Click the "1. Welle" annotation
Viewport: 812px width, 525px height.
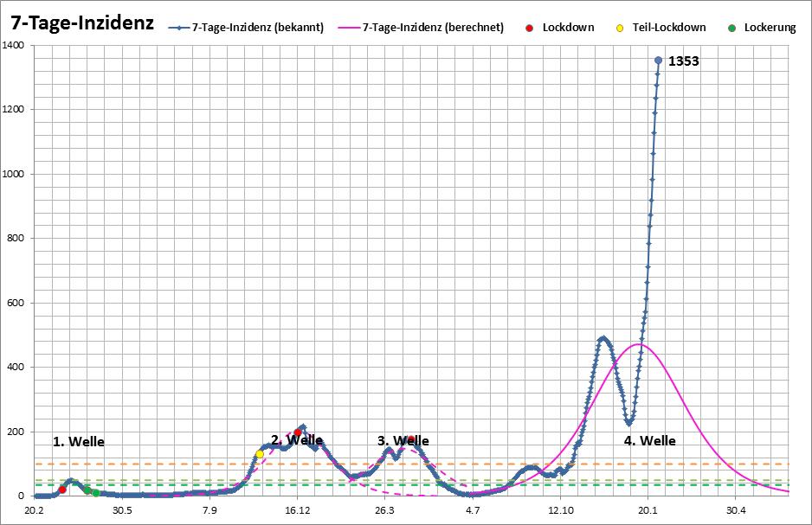(x=79, y=442)
